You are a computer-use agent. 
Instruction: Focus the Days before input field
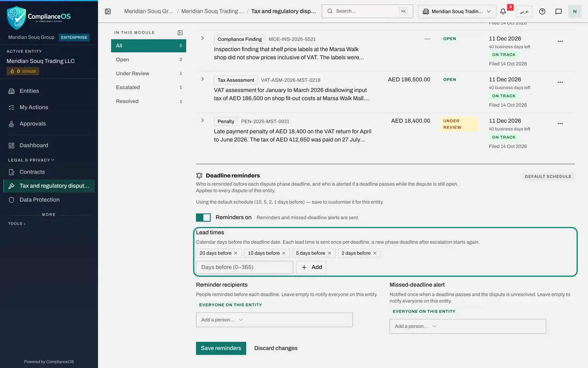pos(244,267)
